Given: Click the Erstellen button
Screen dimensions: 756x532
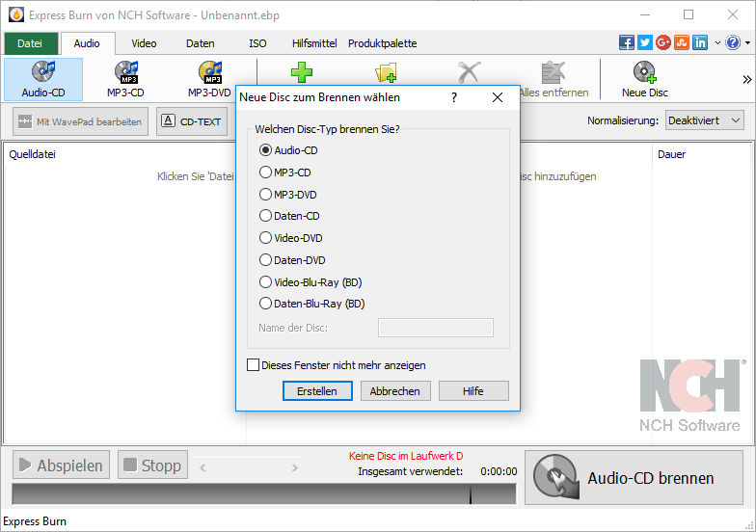Looking at the screenshot, I should tap(317, 391).
